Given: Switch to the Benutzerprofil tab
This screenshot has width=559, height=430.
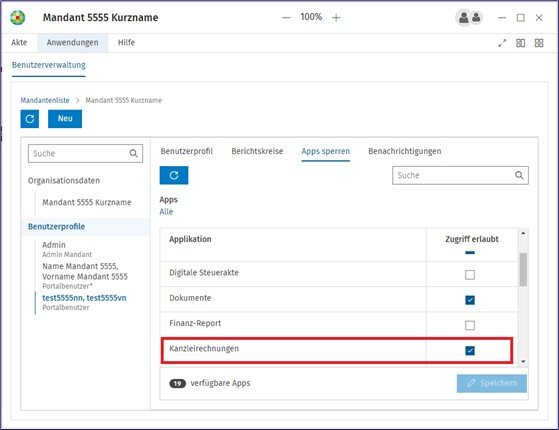Looking at the screenshot, I should (187, 151).
